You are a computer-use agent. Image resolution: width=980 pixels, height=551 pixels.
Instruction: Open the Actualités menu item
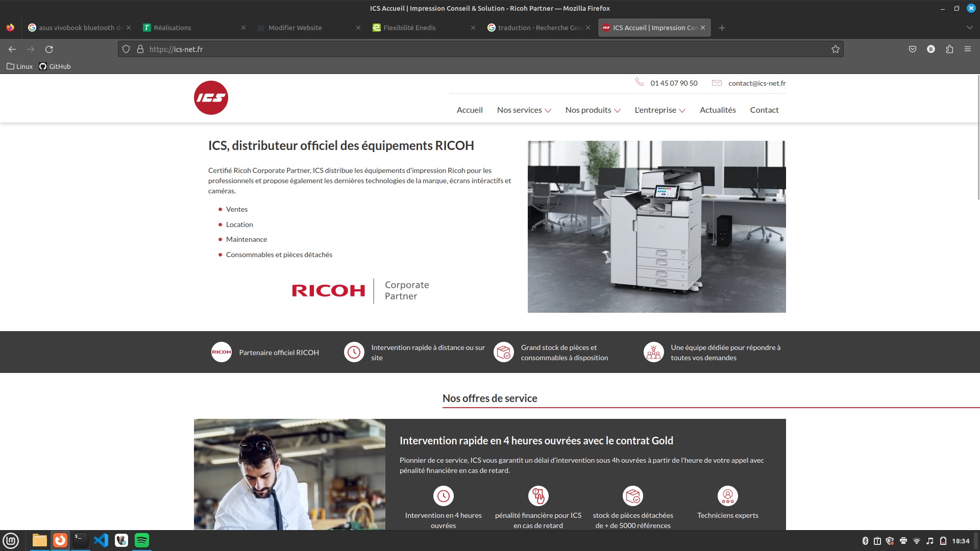point(718,110)
